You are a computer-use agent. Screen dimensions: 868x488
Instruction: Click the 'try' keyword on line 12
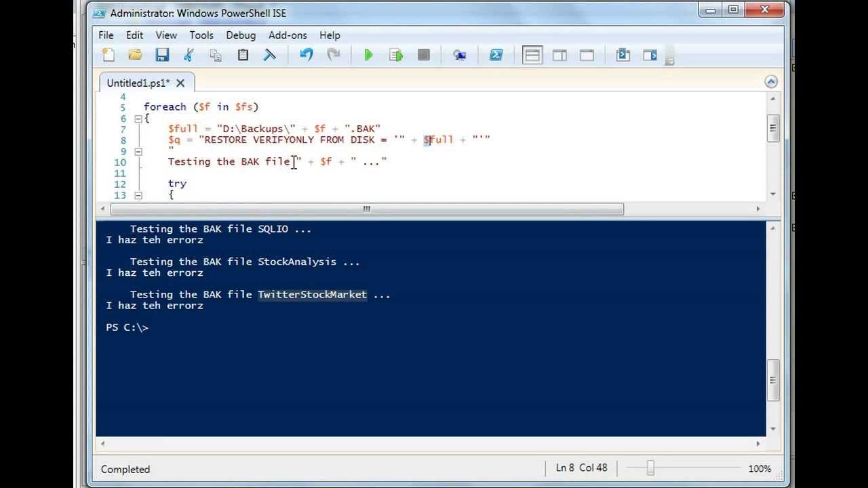177,184
